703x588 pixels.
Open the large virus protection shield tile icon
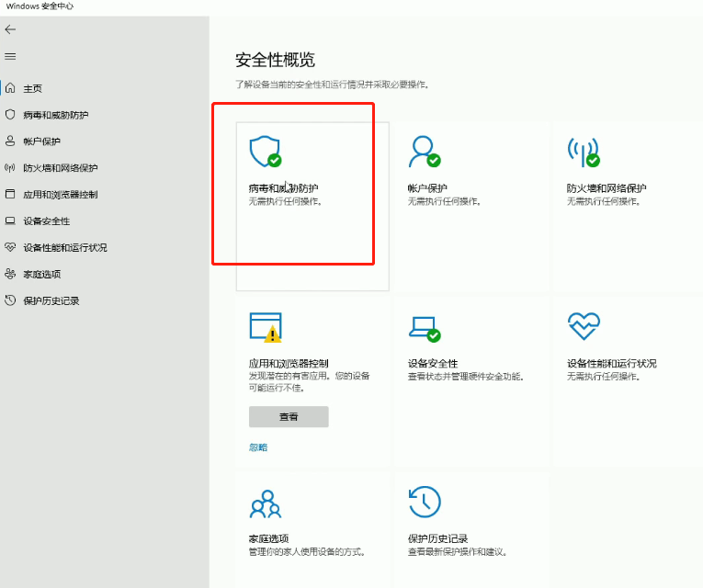point(266,152)
